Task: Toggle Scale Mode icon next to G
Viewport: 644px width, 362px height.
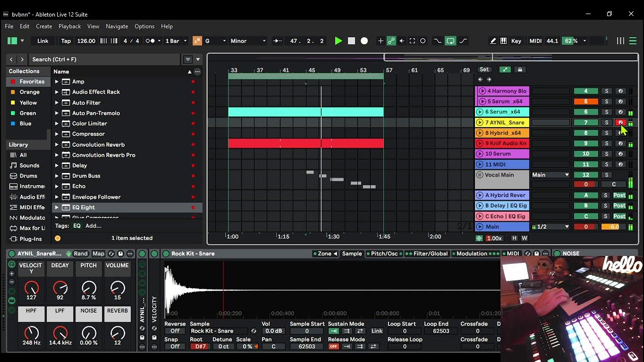Action: click(197, 41)
